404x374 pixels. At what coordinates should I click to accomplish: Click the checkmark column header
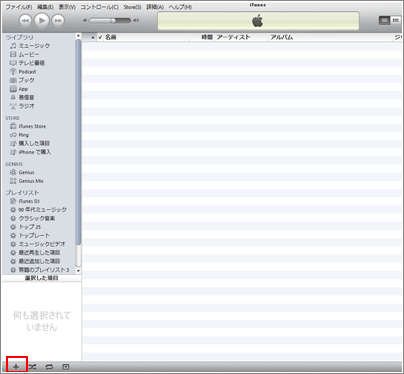[x=100, y=37]
